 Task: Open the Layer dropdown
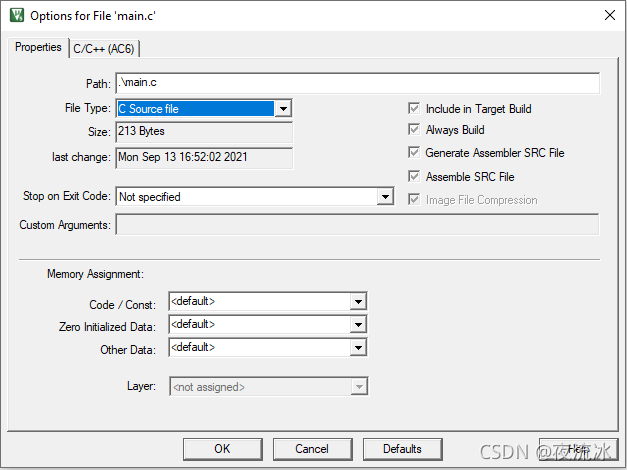[x=268, y=386]
